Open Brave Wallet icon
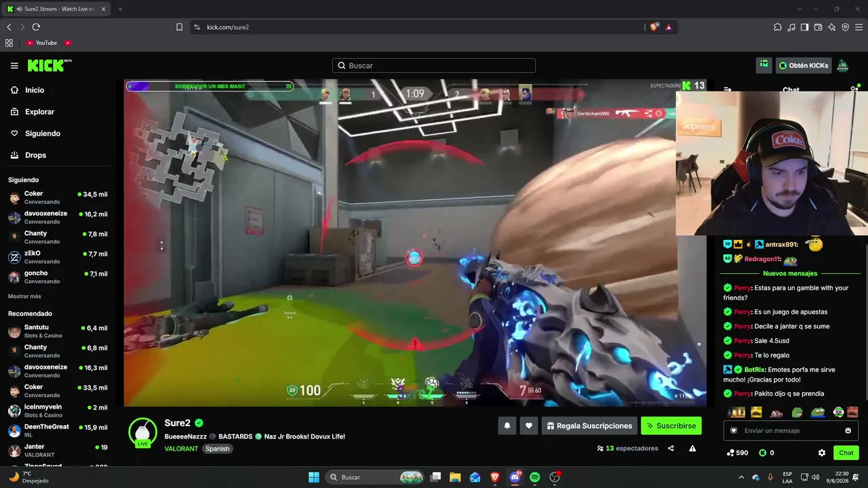The image size is (868, 488). click(x=818, y=27)
